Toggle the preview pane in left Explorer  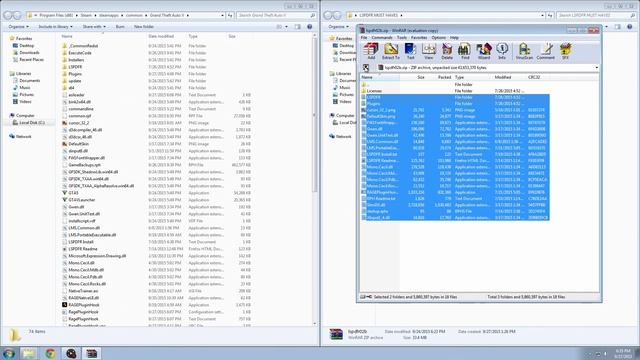point(298,27)
